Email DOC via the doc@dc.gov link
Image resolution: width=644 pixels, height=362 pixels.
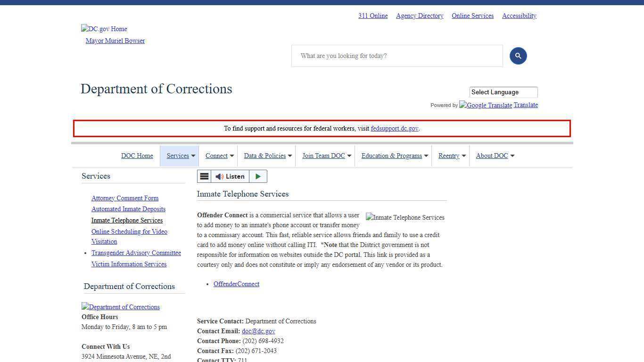[x=258, y=331]
